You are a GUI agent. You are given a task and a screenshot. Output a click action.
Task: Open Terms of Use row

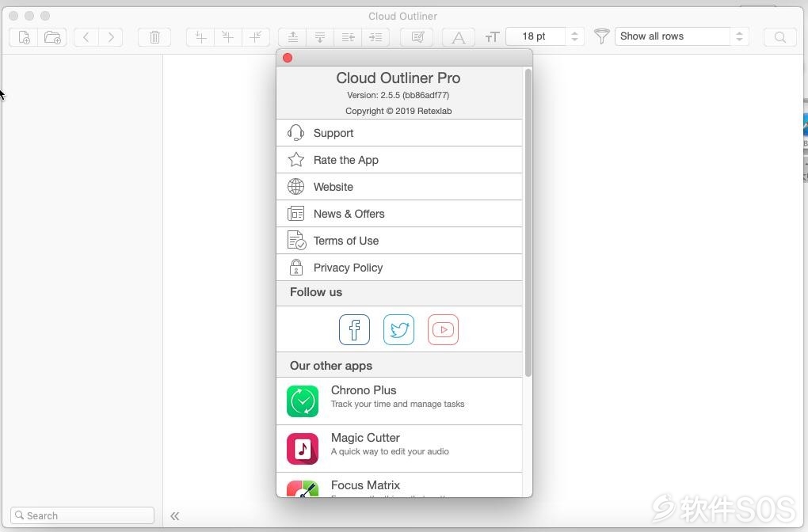click(x=399, y=241)
